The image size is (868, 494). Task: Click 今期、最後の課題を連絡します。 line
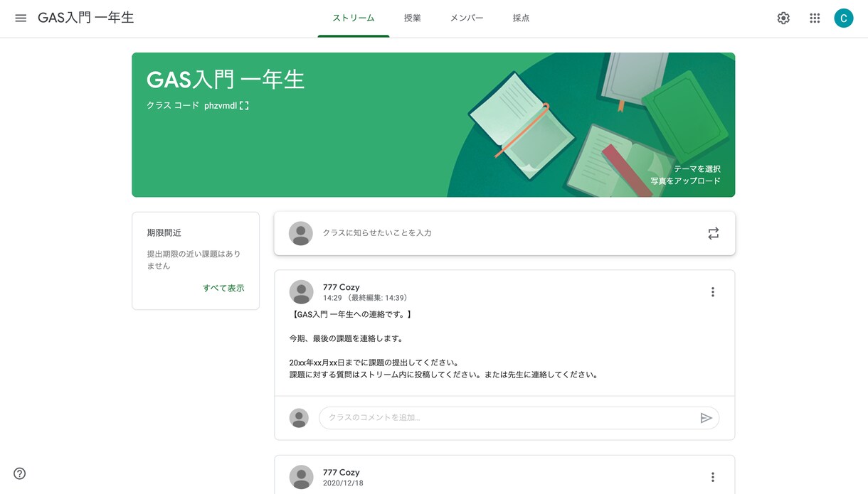[346, 338]
